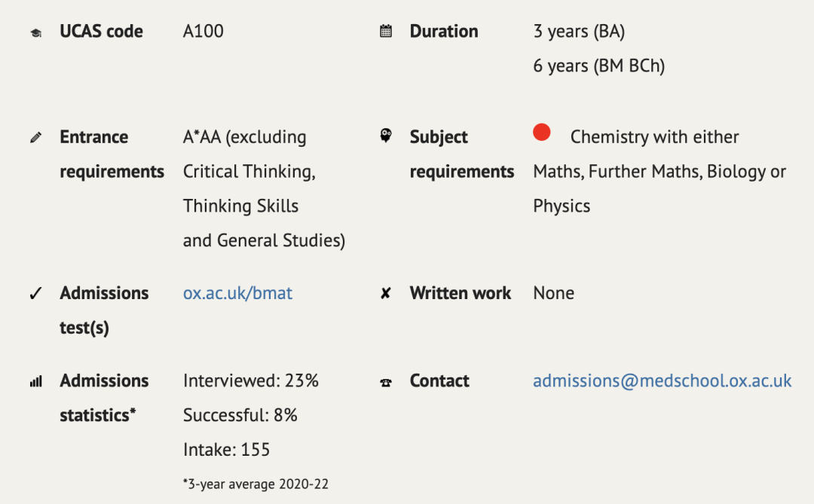Click the cross icon next to Written work
Screen dimensions: 814x504
[385, 294]
